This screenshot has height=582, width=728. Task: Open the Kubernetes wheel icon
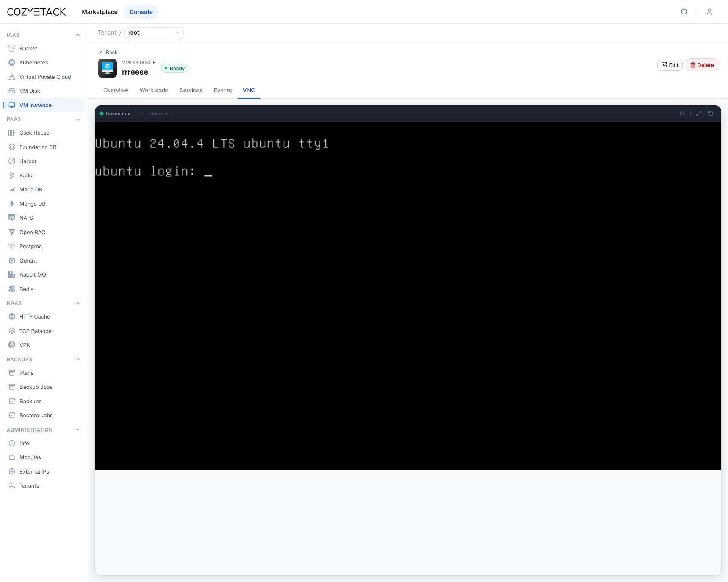12,62
